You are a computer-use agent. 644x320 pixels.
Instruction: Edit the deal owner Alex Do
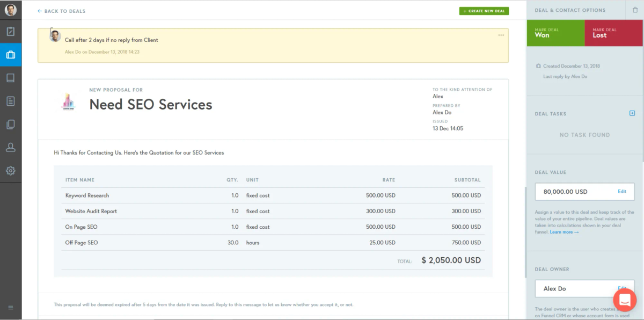[622, 288]
